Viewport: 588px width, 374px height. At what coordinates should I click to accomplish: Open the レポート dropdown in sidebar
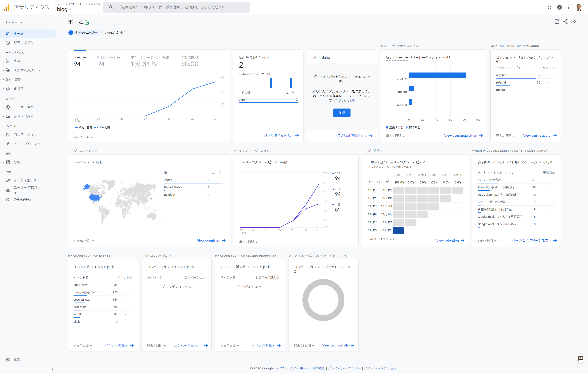[x=14, y=23]
